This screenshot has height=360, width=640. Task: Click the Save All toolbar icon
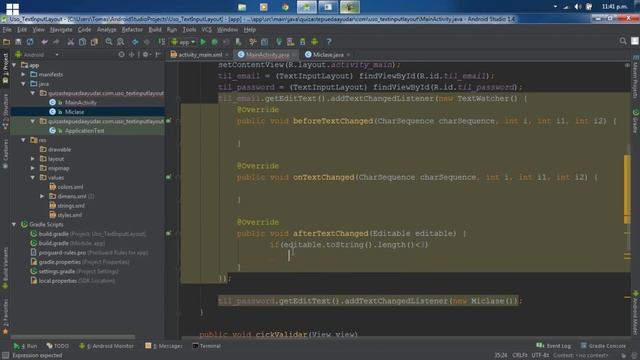click(18, 42)
